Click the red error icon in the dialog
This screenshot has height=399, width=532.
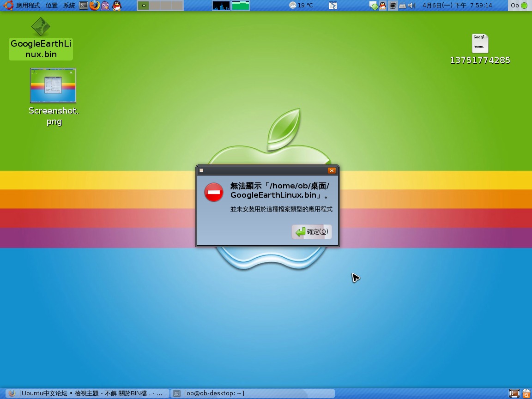tap(214, 192)
